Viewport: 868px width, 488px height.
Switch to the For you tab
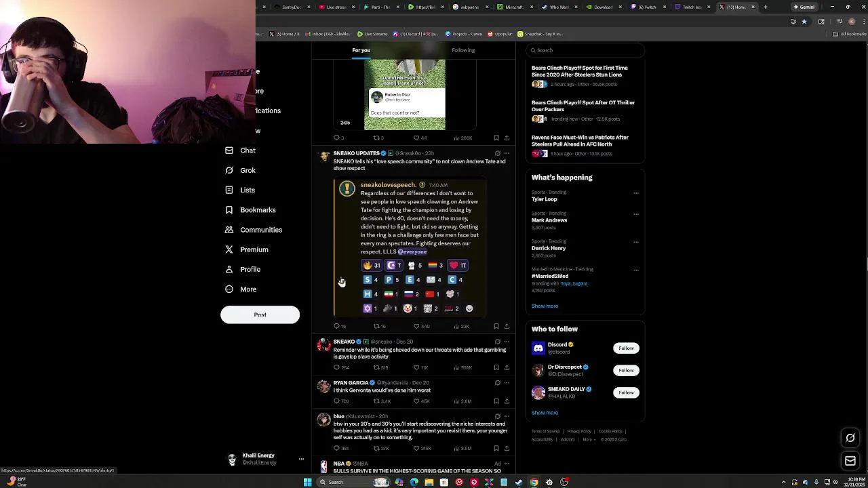pyautogui.click(x=361, y=50)
